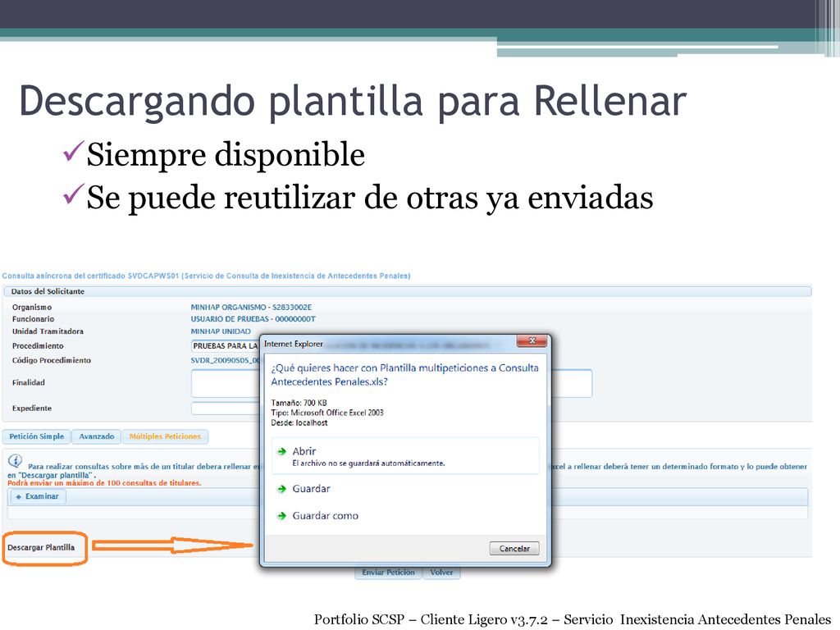This screenshot has width=840, height=630.
Task: Click the blue information icon
Action: coord(16,461)
